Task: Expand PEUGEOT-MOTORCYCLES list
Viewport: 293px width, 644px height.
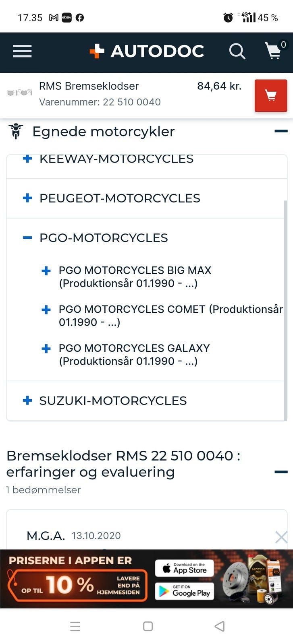Action: point(27,198)
